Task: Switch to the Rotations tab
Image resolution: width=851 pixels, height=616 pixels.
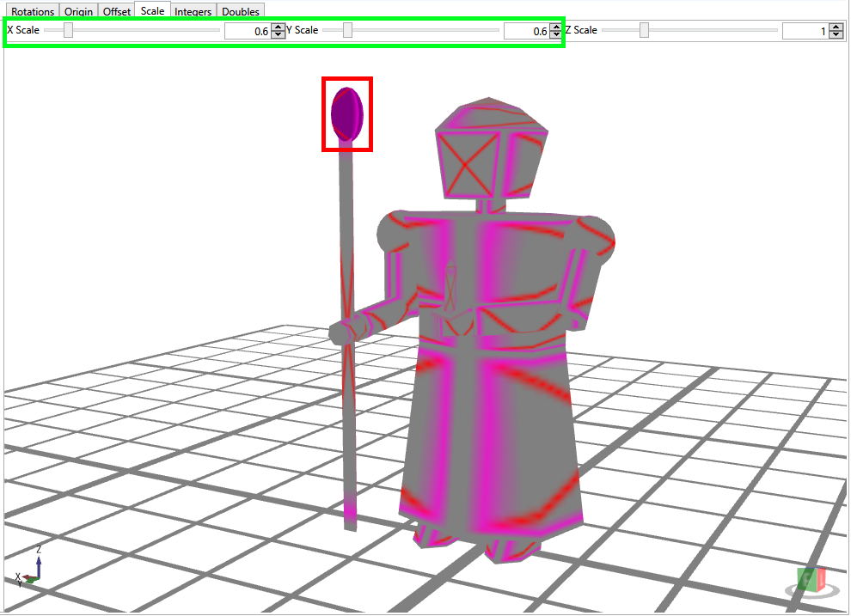Action: [34, 12]
